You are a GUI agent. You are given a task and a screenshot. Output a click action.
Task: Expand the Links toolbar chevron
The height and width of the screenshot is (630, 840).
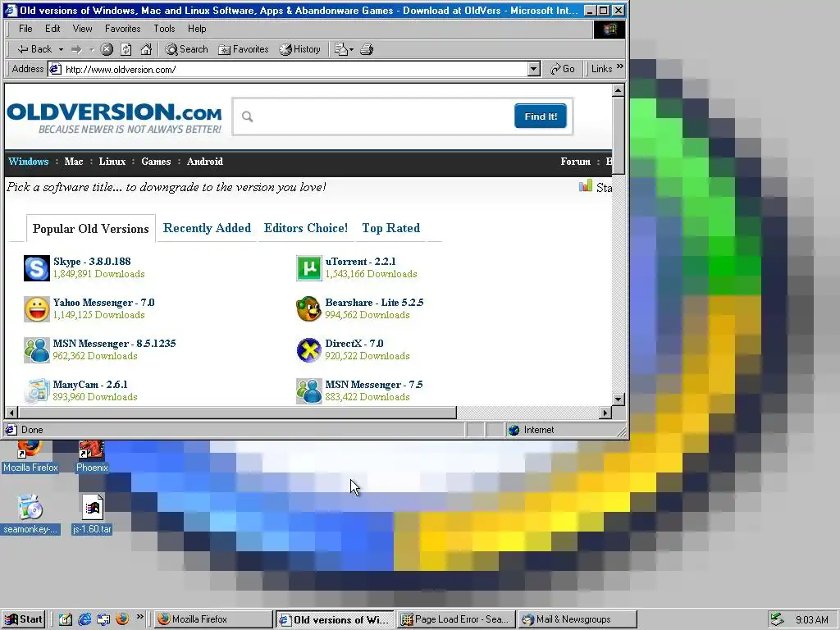click(620, 66)
